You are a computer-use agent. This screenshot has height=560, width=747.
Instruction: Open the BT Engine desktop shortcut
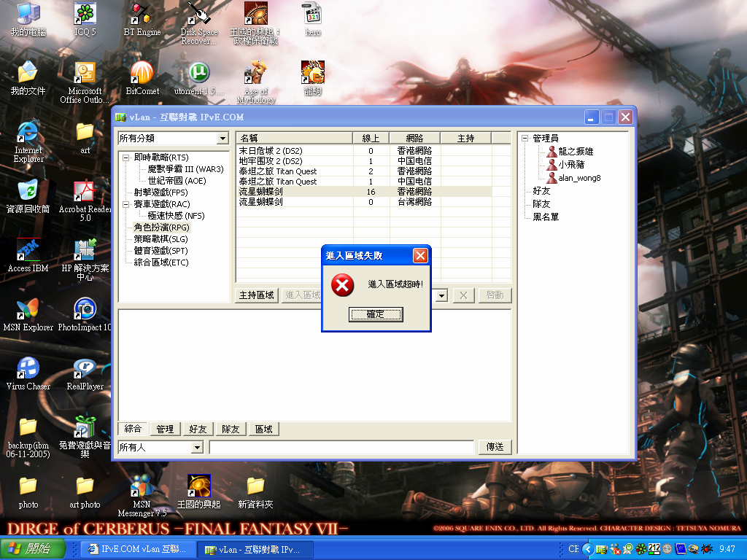click(x=142, y=19)
